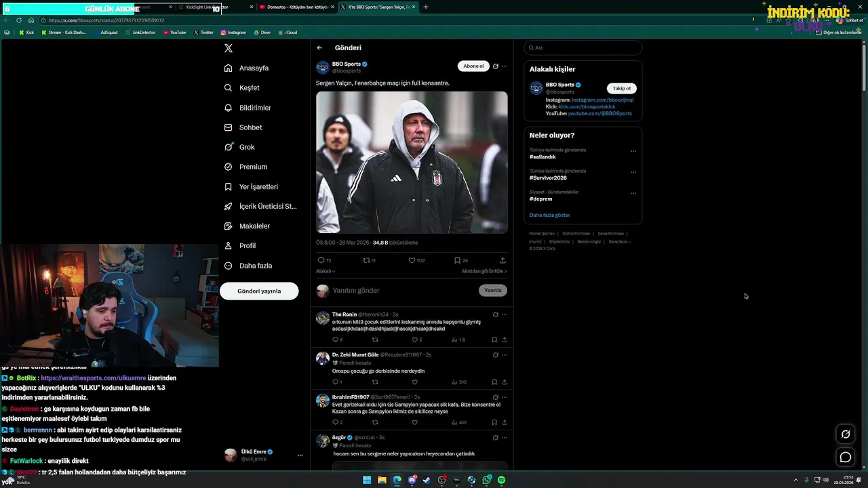868x488 pixels.
Task: Open WhatsApp from the taskbar
Action: 487,480
